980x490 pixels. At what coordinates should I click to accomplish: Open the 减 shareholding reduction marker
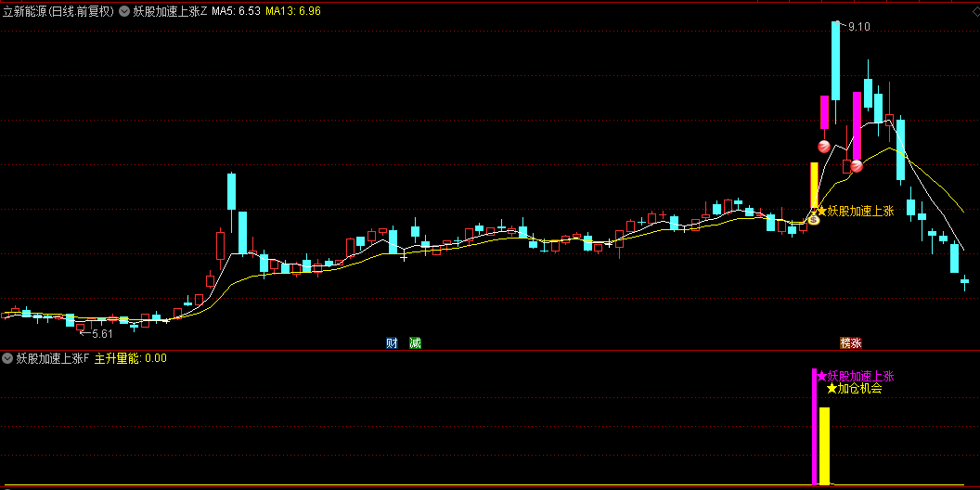[415, 342]
